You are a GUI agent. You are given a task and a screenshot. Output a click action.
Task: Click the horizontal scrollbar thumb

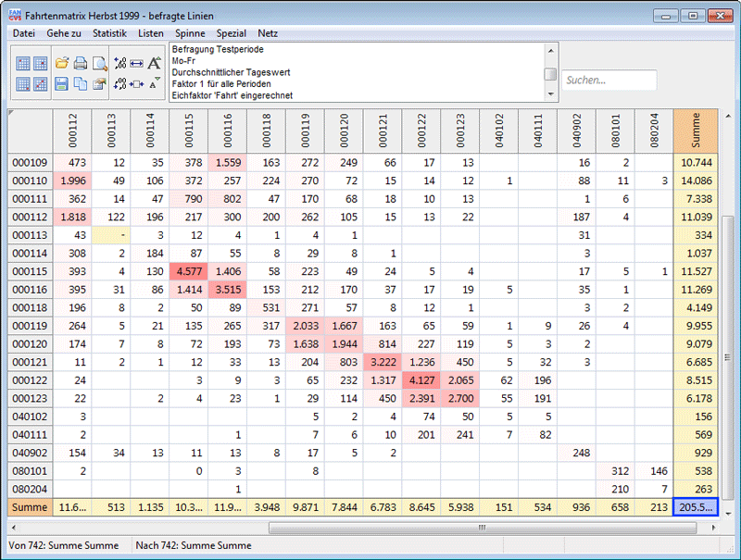point(483,528)
